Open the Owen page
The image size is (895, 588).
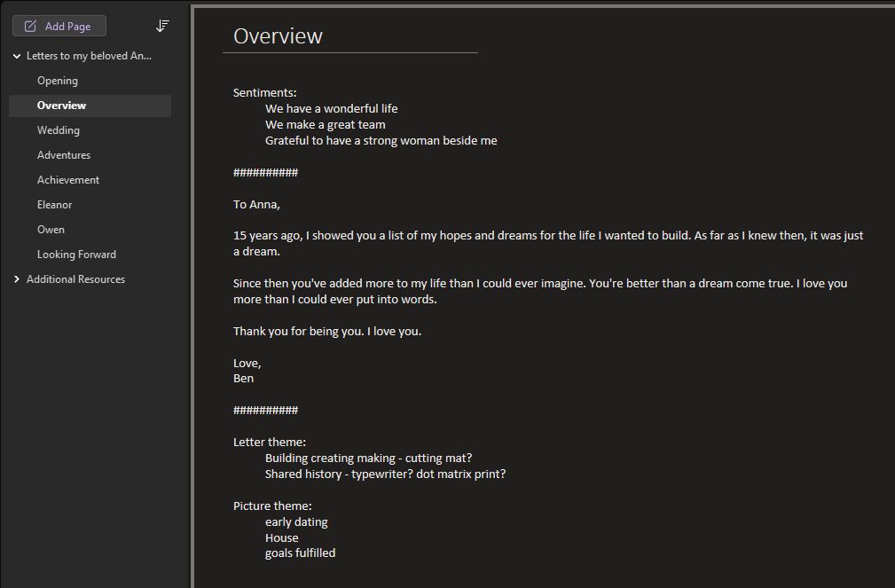[51, 230]
